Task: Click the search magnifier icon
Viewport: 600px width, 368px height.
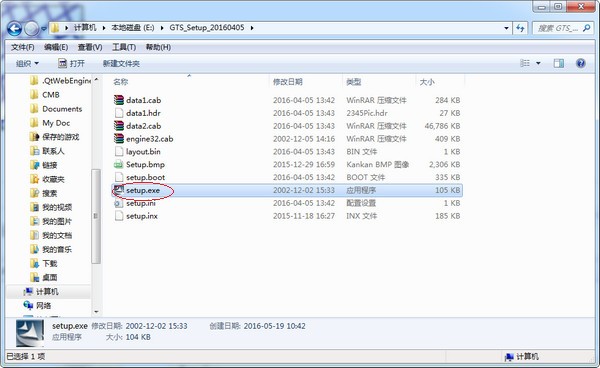Action: (586, 28)
